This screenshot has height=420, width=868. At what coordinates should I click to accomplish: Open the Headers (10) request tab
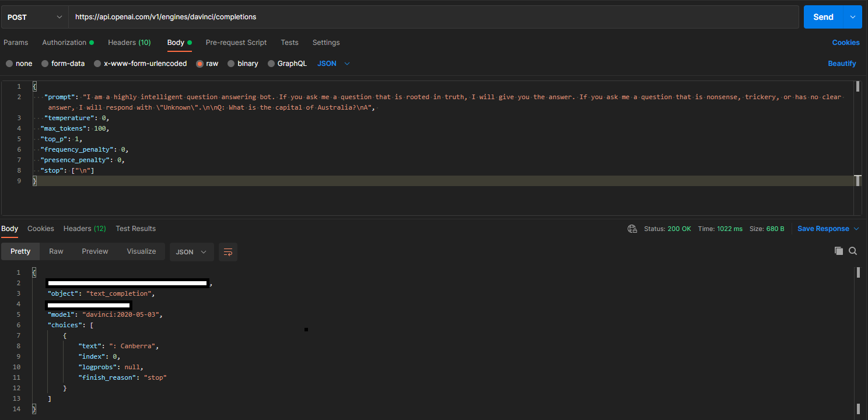(x=129, y=42)
